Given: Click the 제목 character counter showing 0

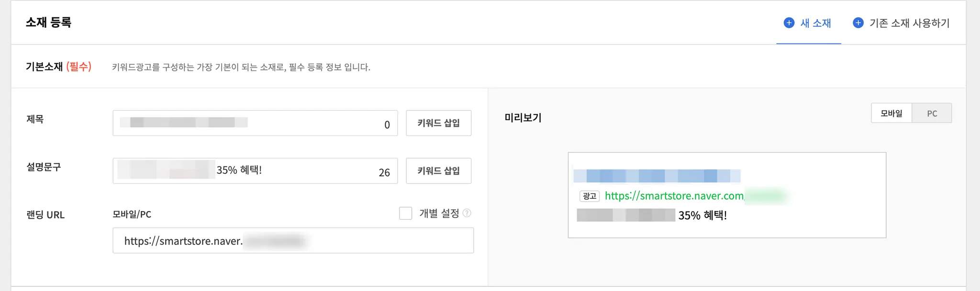Looking at the screenshot, I should (x=387, y=125).
